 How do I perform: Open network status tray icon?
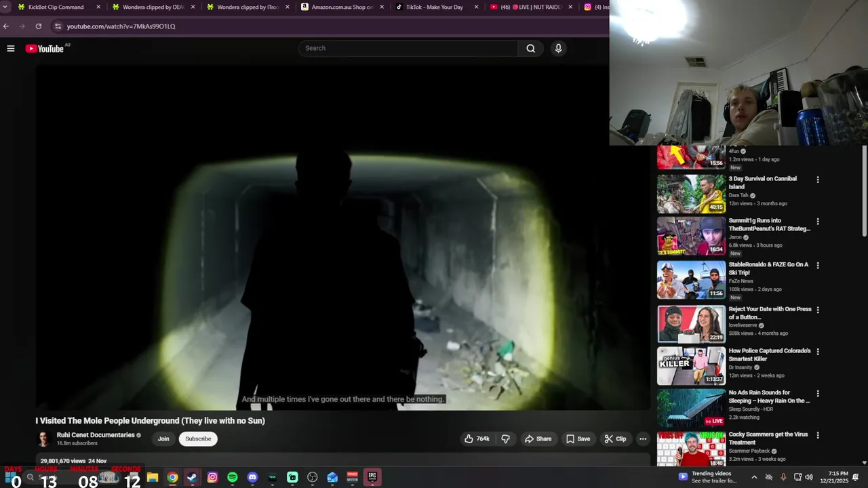(x=797, y=477)
